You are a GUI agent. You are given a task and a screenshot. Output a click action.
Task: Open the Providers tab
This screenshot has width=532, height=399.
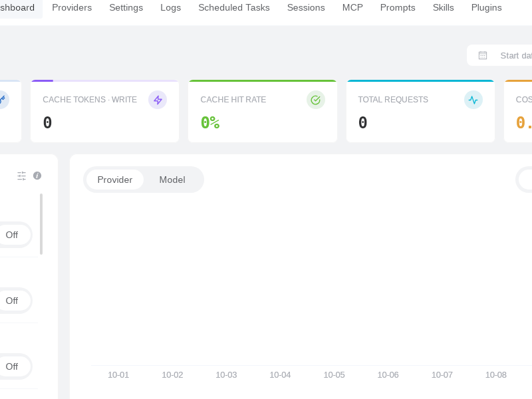[x=72, y=7]
